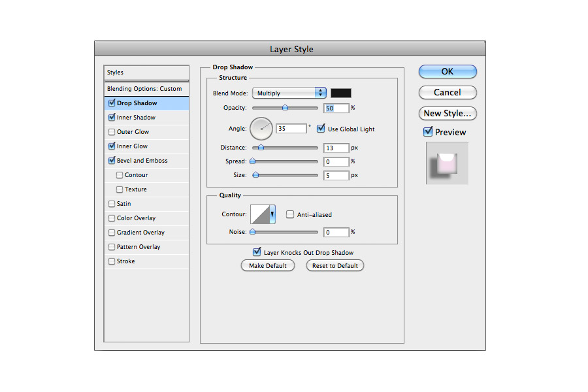Toggle the Preview checkbox
The width and height of the screenshot is (588, 392).
pyautogui.click(x=428, y=132)
